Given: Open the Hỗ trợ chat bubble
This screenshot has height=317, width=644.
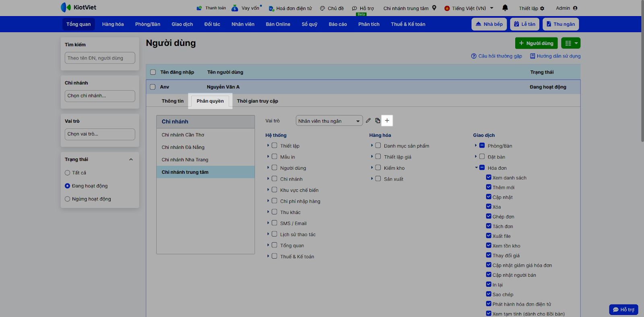Looking at the screenshot, I should [623, 309].
